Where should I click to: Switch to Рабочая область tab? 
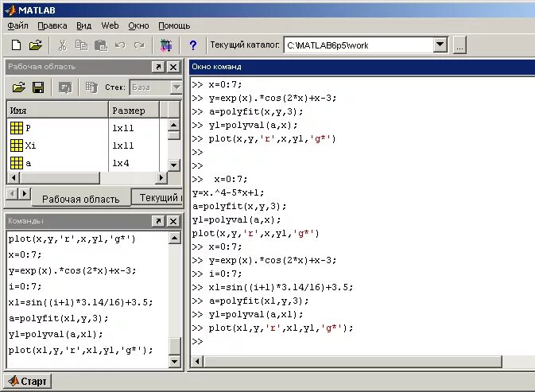click(x=81, y=199)
